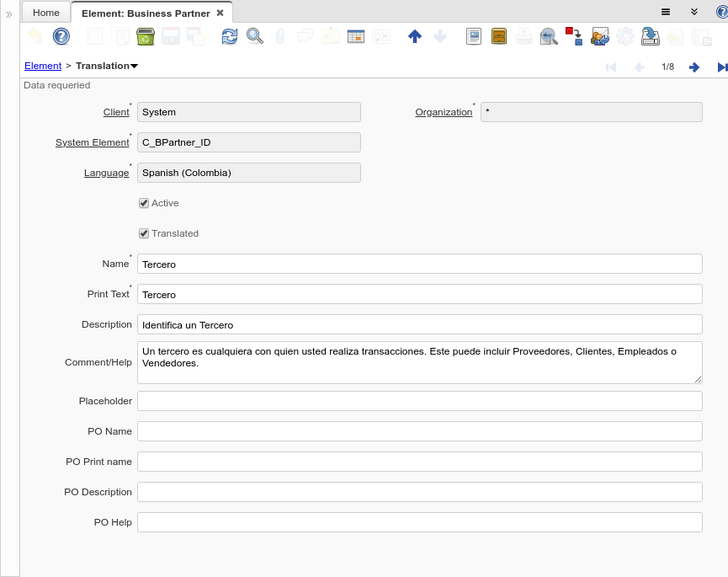Click the Client field label link
The width and height of the screenshot is (728, 577).
[116, 112]
